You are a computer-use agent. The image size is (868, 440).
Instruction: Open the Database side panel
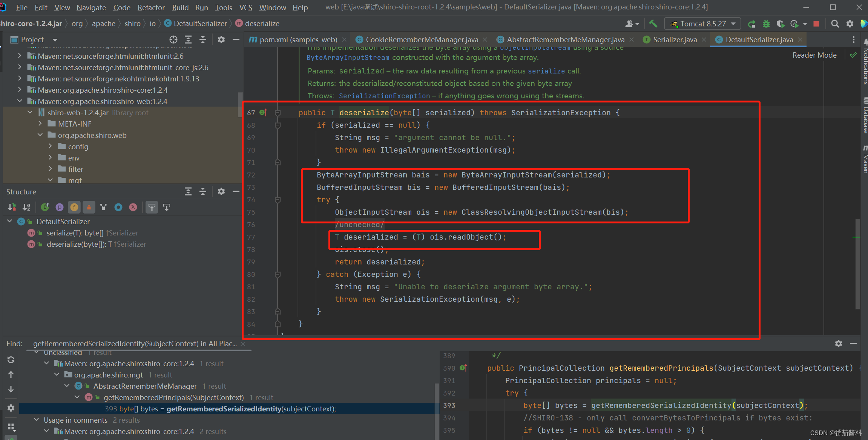[x=865, y=115]
